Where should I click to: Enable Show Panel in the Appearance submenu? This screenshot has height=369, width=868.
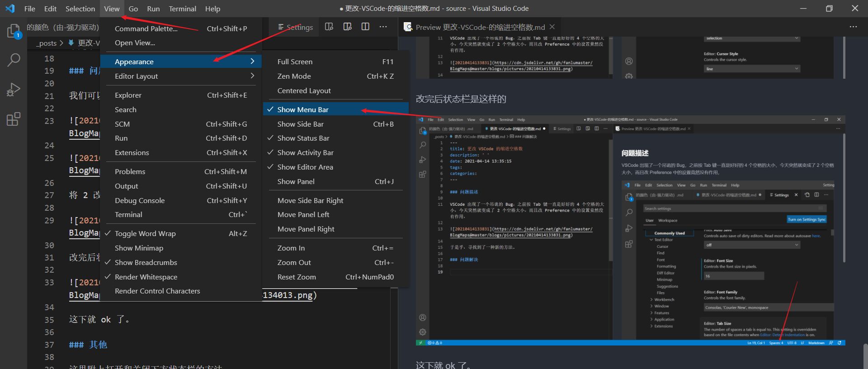335,182
